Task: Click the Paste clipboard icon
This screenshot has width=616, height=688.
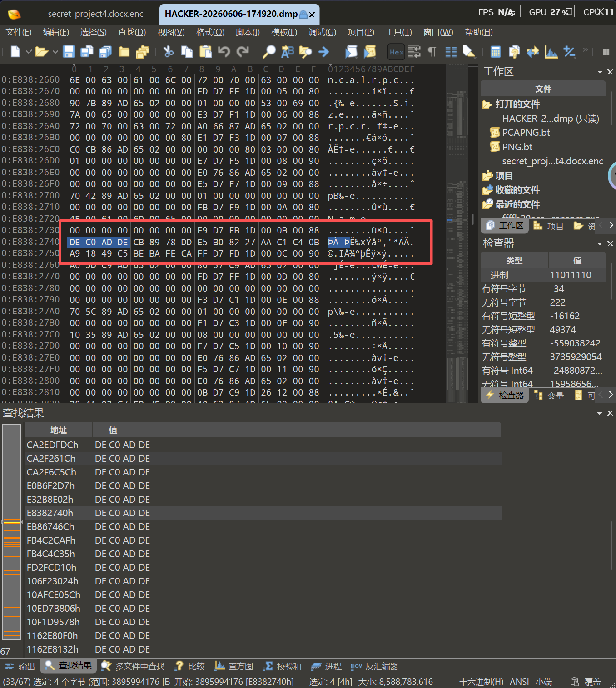Action: 205,52
